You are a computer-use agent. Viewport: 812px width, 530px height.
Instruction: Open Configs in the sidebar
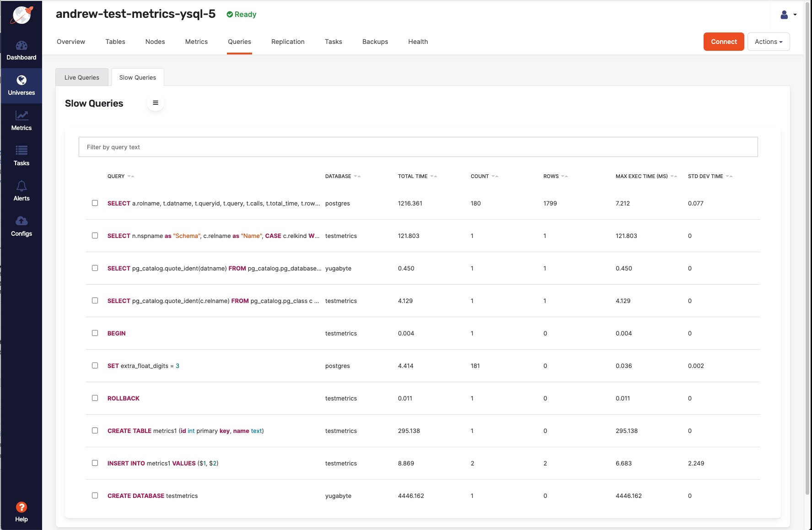(x=22, y=227)
